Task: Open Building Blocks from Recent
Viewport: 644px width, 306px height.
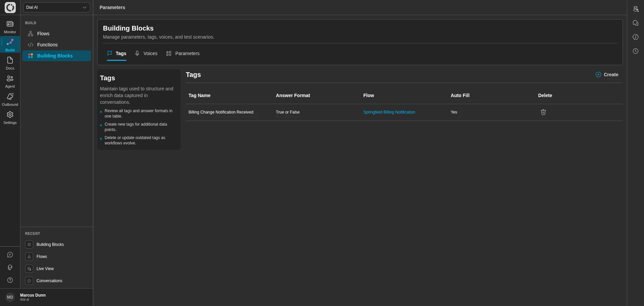Action: coord(50,245)
